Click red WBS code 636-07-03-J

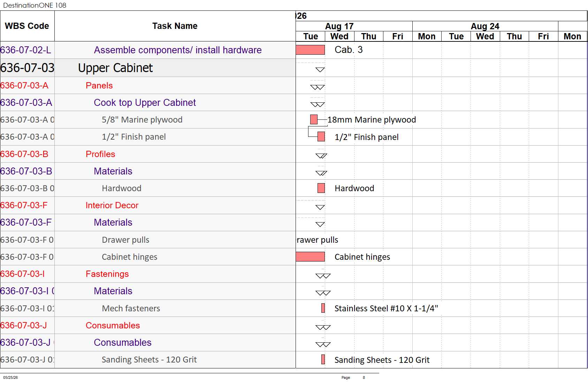(x=23, y=326)
